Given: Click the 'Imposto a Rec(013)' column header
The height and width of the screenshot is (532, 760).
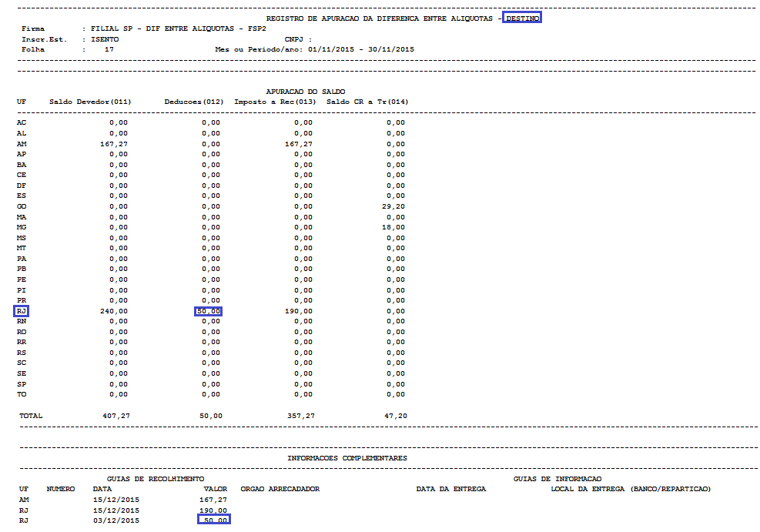Looking at the screenshot, I should tap(275, 102).
